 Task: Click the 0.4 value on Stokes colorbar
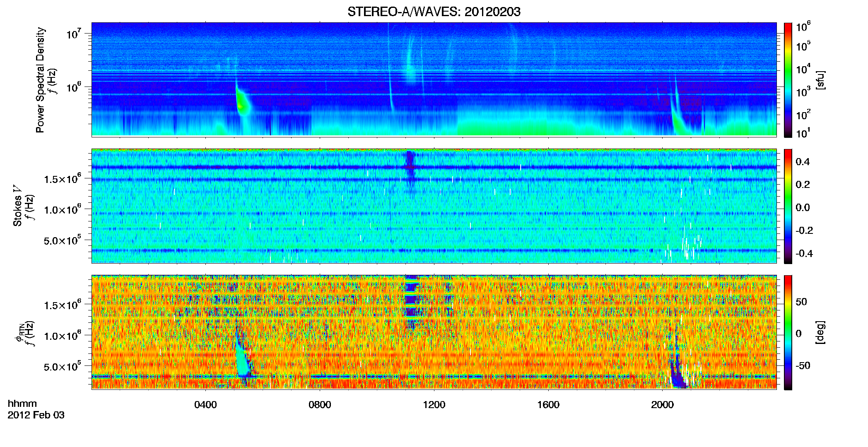[803, 162]
